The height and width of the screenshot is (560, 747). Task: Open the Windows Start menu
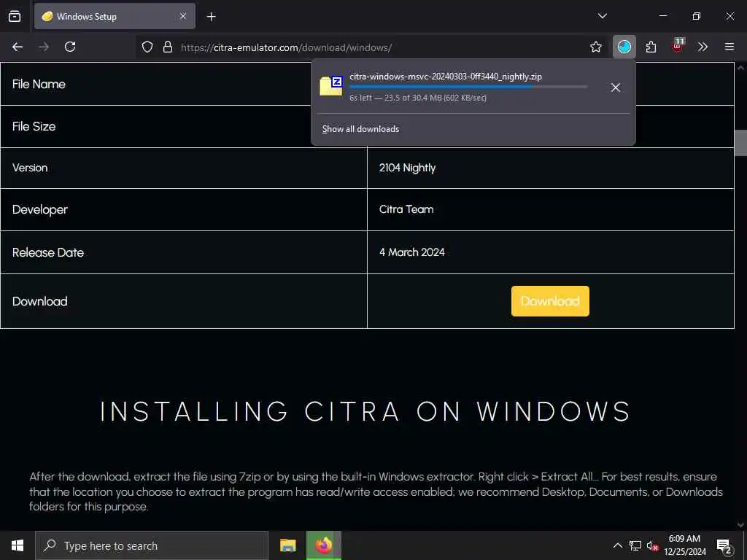click(x=18, y=545)
